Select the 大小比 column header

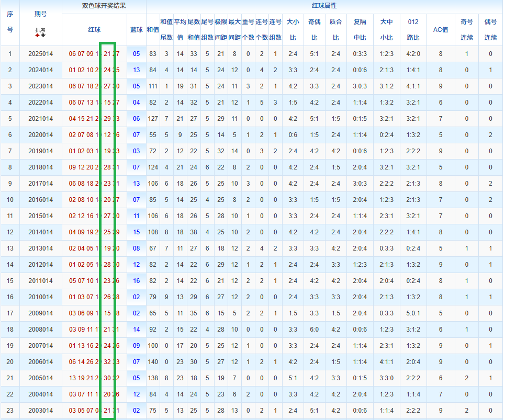[293, 30]
